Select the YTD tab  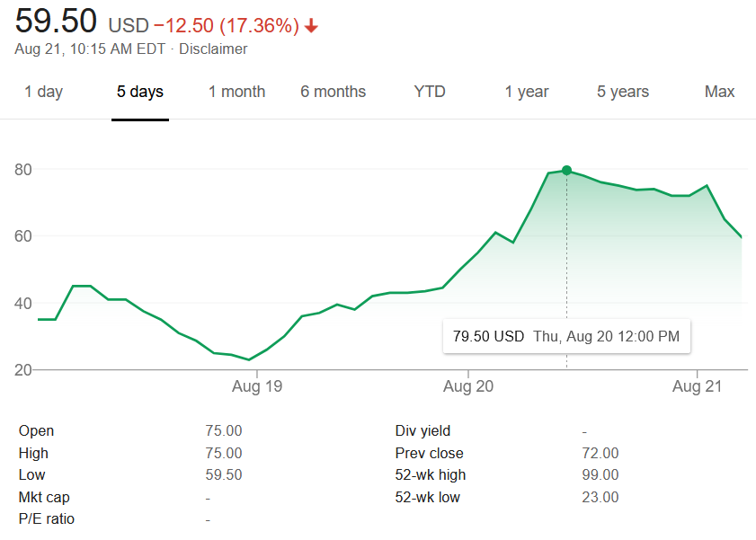(x=430, y=92)
